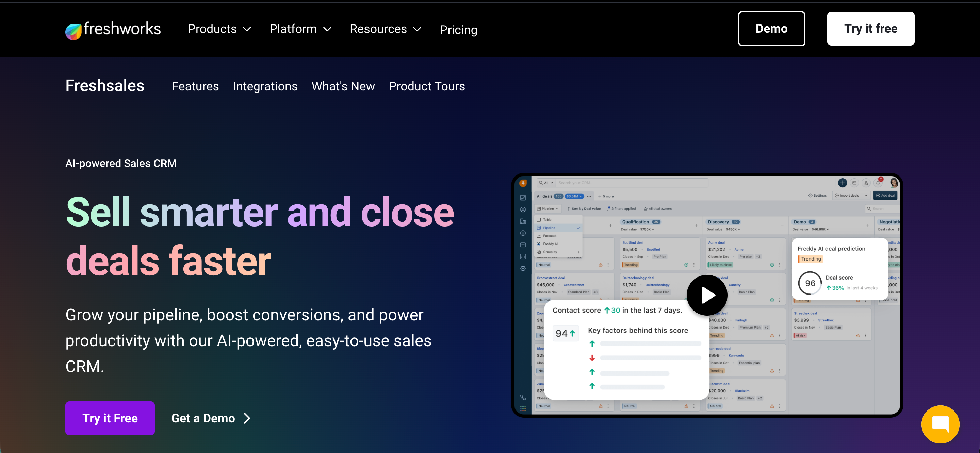Expand the Products menu
This screenshot has height=453, width=980.
[219, 29]
